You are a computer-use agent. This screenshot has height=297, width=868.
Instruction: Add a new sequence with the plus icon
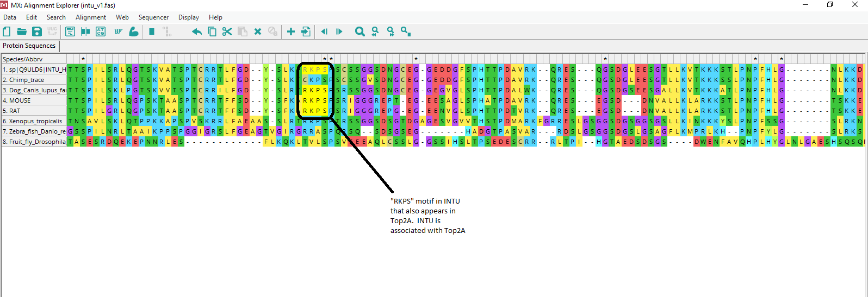(291, 31)
